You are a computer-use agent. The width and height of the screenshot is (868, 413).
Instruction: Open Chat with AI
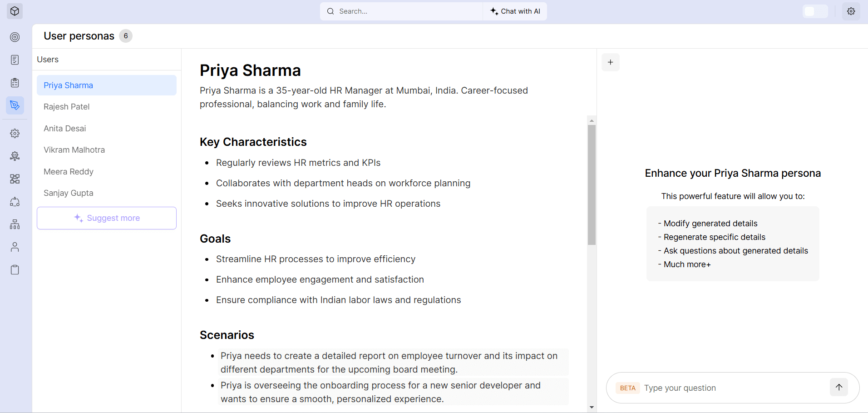(515, 11)
